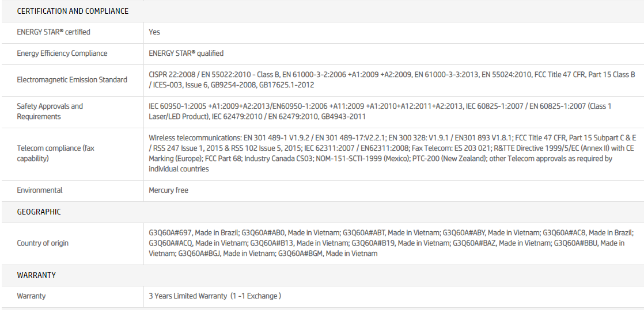Click the Warranty section header

pyautogui.click(x=36, y=275)
